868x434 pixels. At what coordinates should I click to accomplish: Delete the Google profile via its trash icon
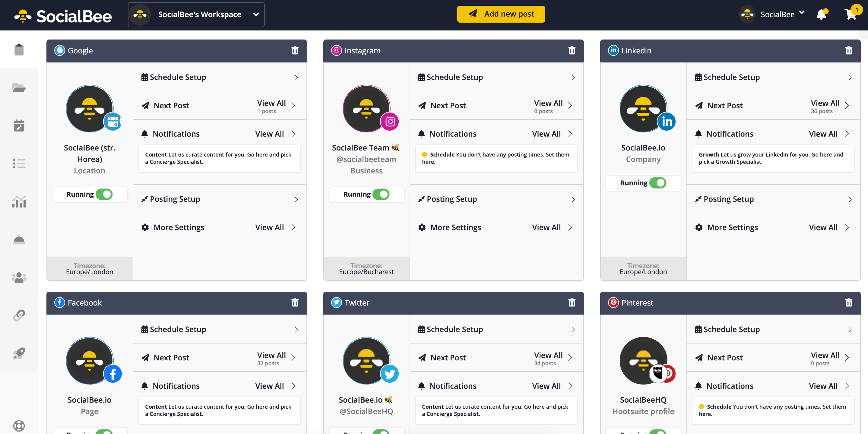pos(294,50)
